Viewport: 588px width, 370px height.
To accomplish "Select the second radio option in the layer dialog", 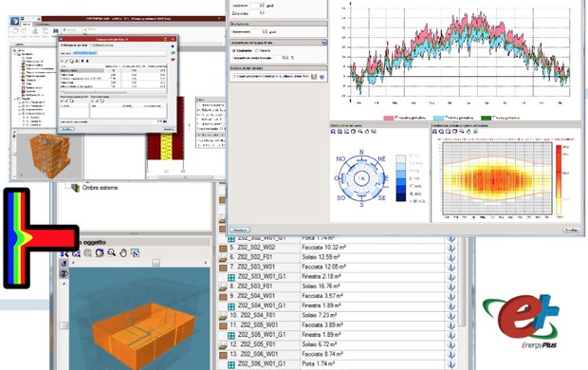I will 91,46.
